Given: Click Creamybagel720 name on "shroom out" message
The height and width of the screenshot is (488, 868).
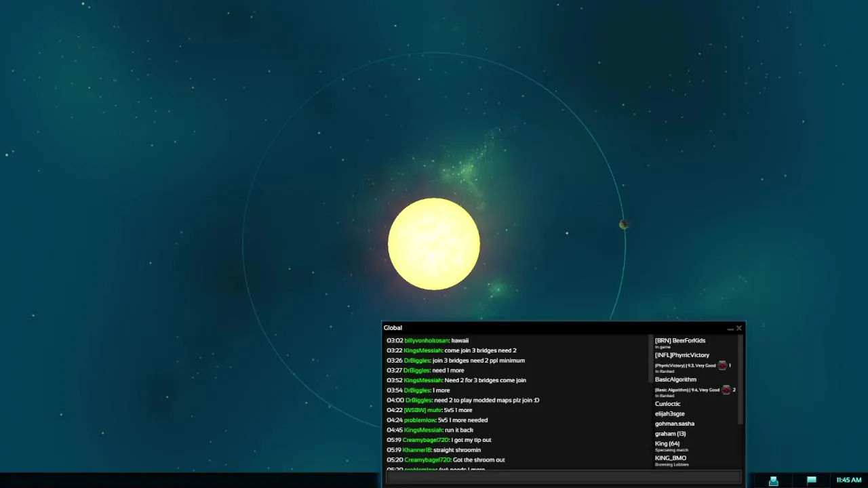Looking at the screenshot, I should [x=427, y=460].
